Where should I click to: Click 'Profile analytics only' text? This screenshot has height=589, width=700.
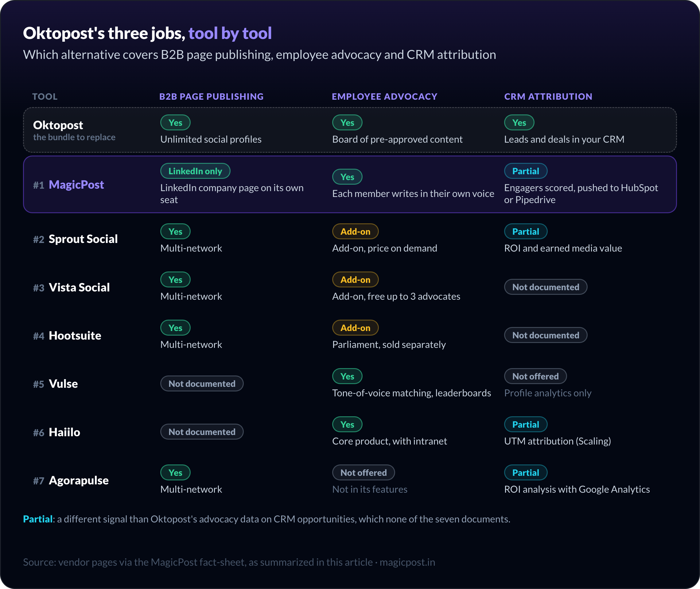[x=548, y=393]
